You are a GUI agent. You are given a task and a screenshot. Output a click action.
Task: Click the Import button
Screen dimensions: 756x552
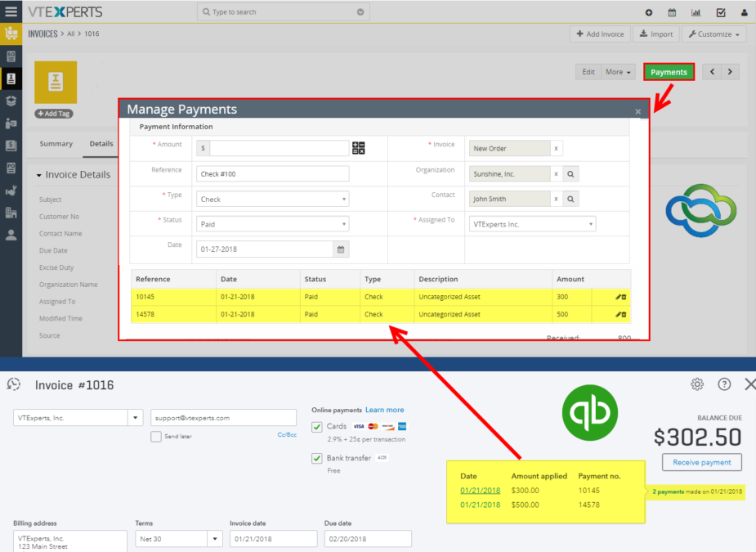(x=655, y=34)
